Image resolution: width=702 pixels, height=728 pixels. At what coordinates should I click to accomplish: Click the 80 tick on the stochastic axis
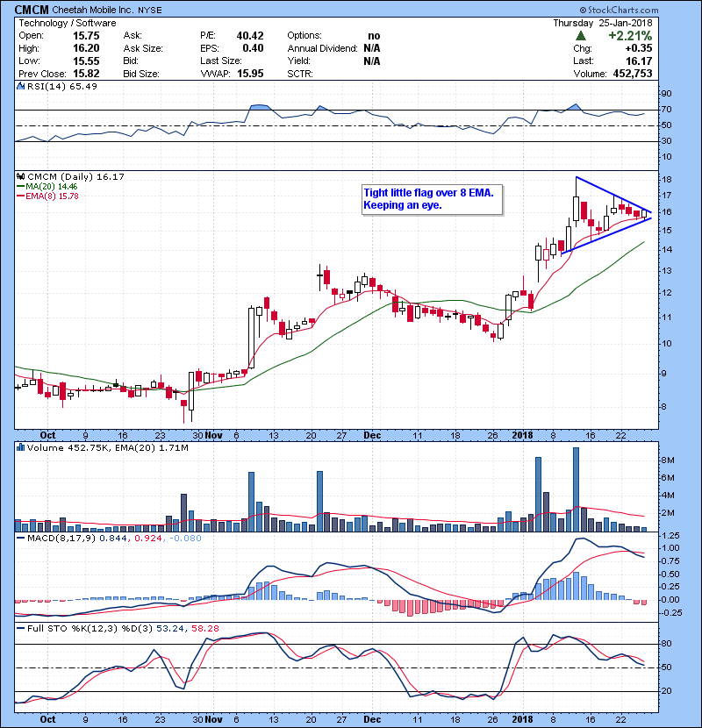tap(666, 644)
